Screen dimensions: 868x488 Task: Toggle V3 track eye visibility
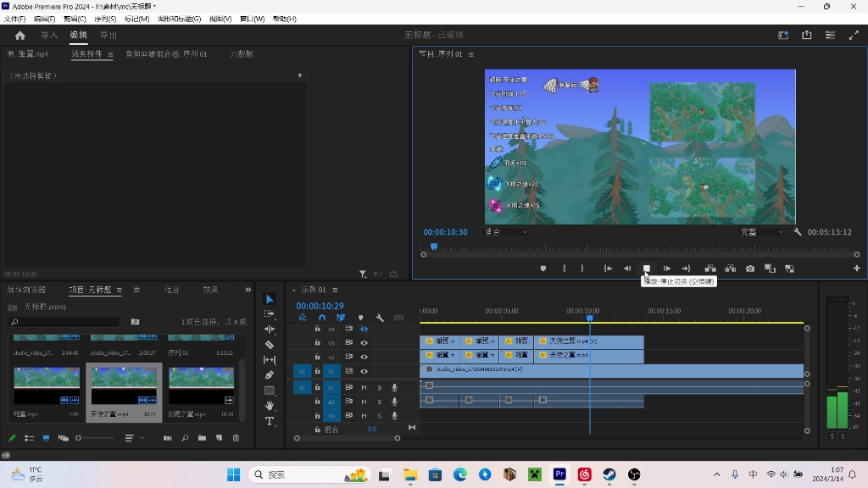tap(364, 343)
